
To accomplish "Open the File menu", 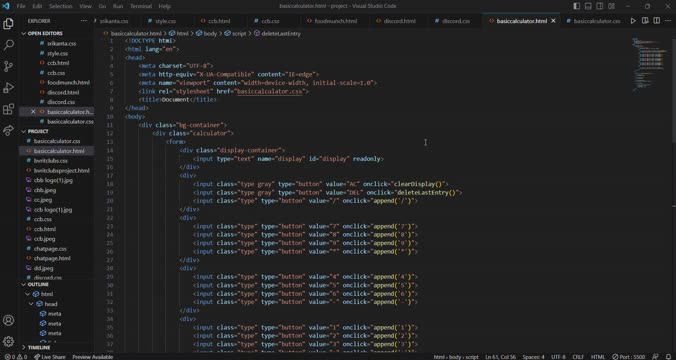I will [x=21, y=6].
